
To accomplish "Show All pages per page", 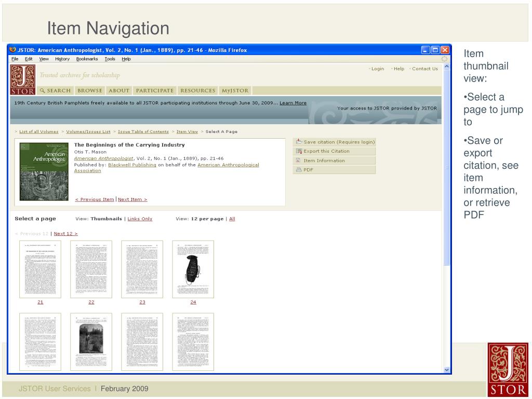I will [x=232, y=219].
